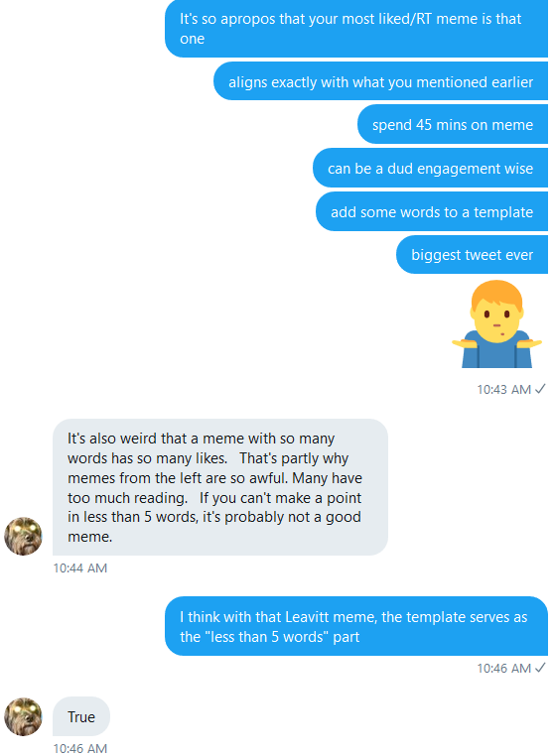554x756 pixels.
Task: Click the 10:43 AM timestamp text
Action: click(503, 389)
